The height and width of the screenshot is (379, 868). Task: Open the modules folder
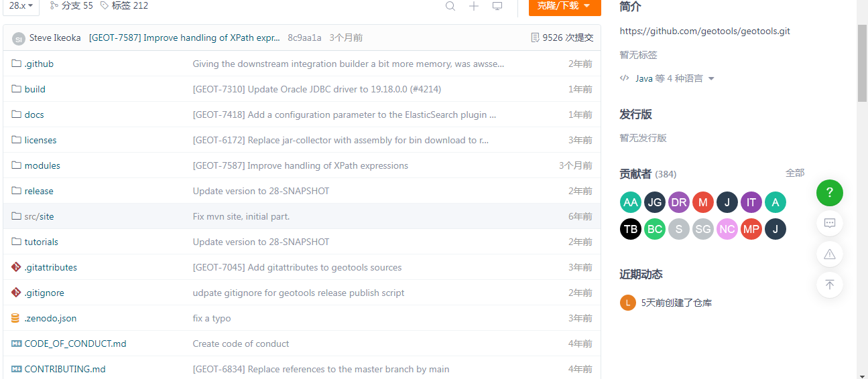click(x=42, y=165)
